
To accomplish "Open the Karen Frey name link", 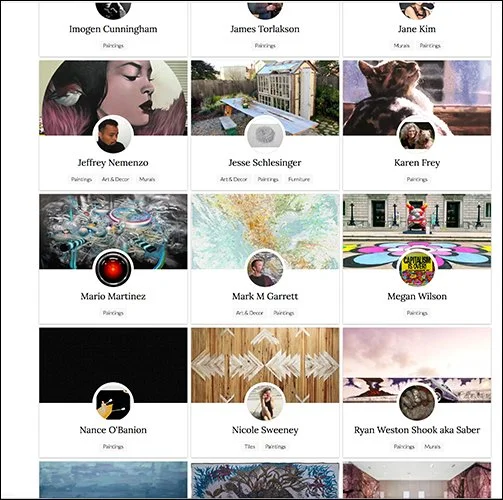I will pyautogui.click(x=417, y=163).
